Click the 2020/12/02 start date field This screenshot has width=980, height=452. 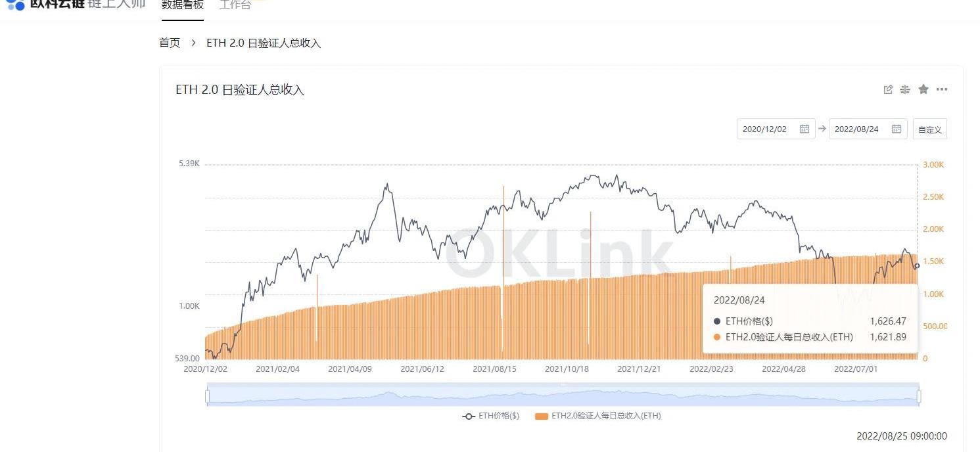765,129
